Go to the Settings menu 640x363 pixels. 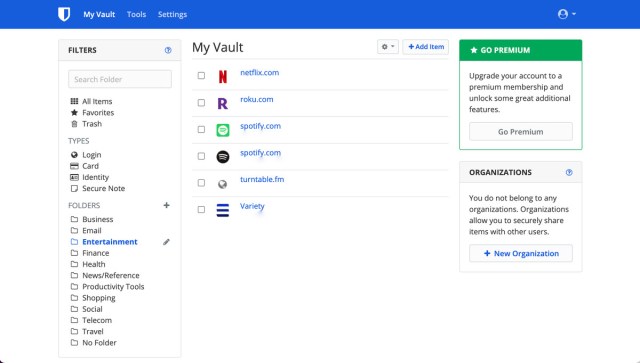click(x=172, y=14)
